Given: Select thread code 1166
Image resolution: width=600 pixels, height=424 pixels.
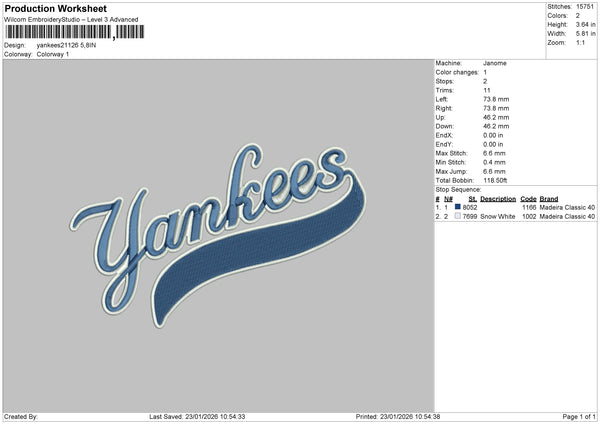Looking at the screenshot, I should coord(529,207).
